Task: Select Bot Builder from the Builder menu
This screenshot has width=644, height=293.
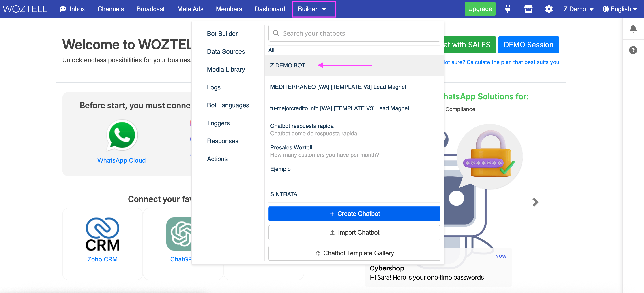Action: [222, 34]
